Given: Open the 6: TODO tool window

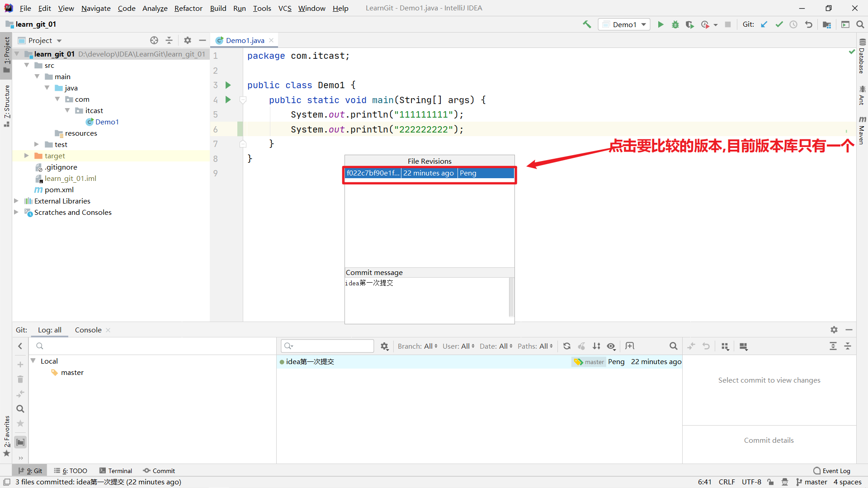Looking at the screenshot, I should [71, 471].
